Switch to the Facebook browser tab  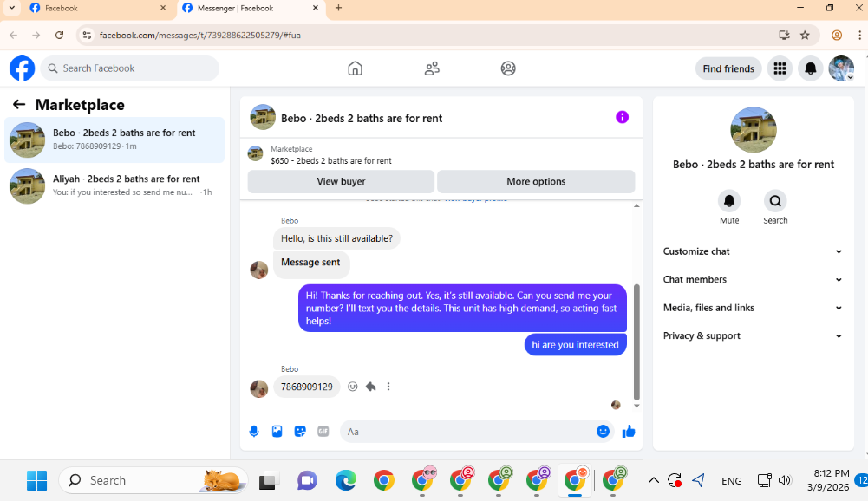(x=98, y=9)
